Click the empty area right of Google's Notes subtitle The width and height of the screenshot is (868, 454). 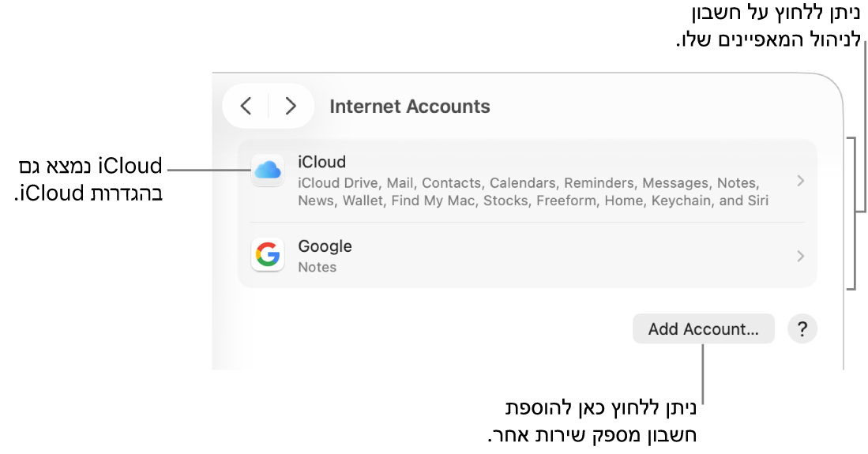[553, 267]
